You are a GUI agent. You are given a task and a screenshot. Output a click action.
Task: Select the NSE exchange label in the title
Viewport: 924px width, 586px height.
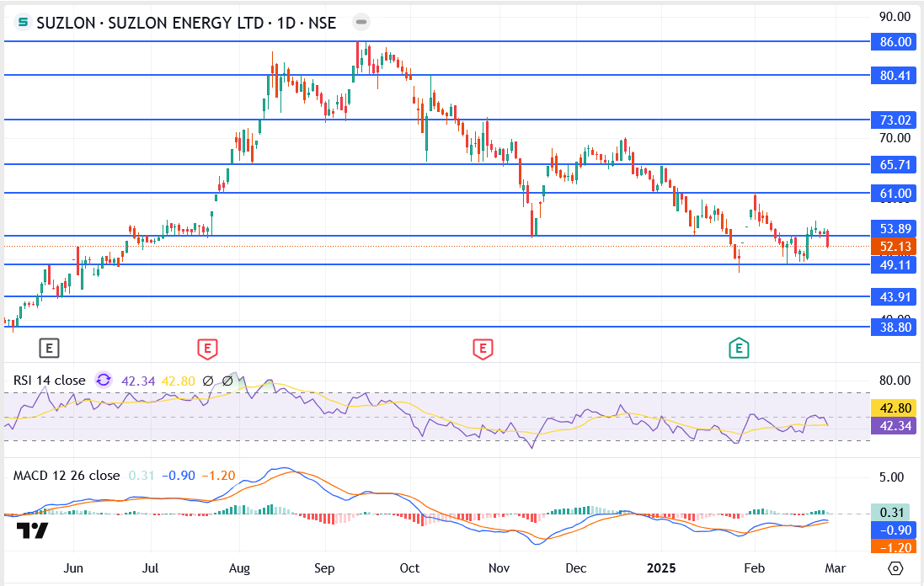tap(323, 23)
